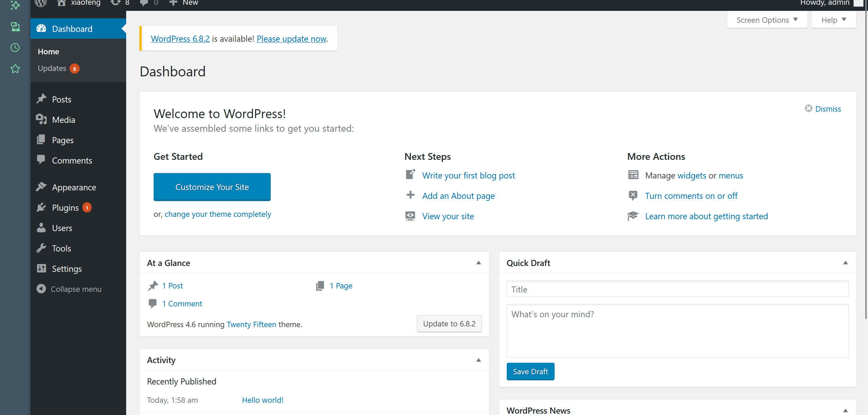Open the Updates submenu item

click(x=58, y=68)
